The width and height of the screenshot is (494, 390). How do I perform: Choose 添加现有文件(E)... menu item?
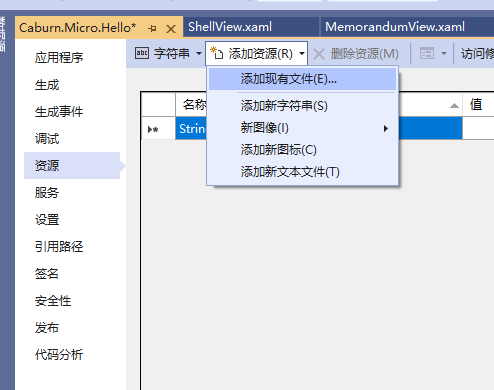302,79
